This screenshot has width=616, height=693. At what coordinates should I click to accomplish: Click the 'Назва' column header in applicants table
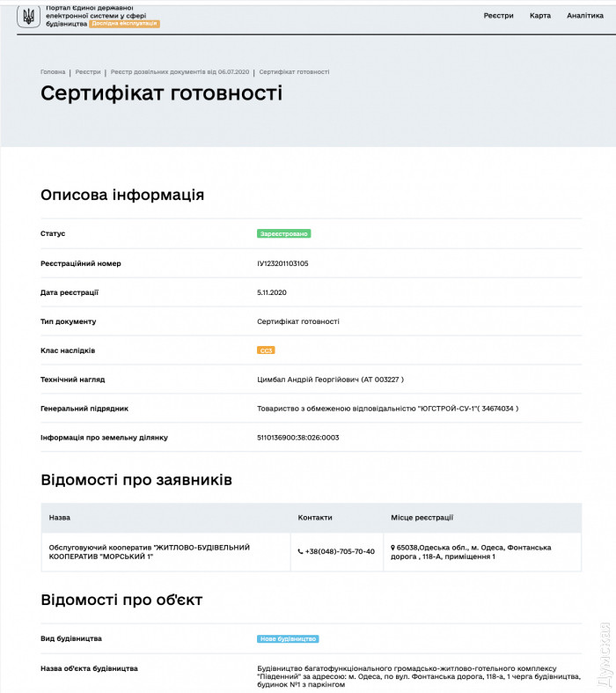click(x=60, y=518)
